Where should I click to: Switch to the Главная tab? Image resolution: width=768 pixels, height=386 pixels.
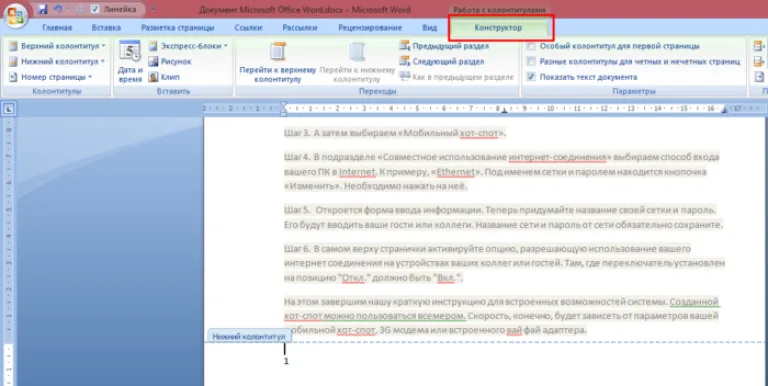pyautogui.click(x=57, y=28)
